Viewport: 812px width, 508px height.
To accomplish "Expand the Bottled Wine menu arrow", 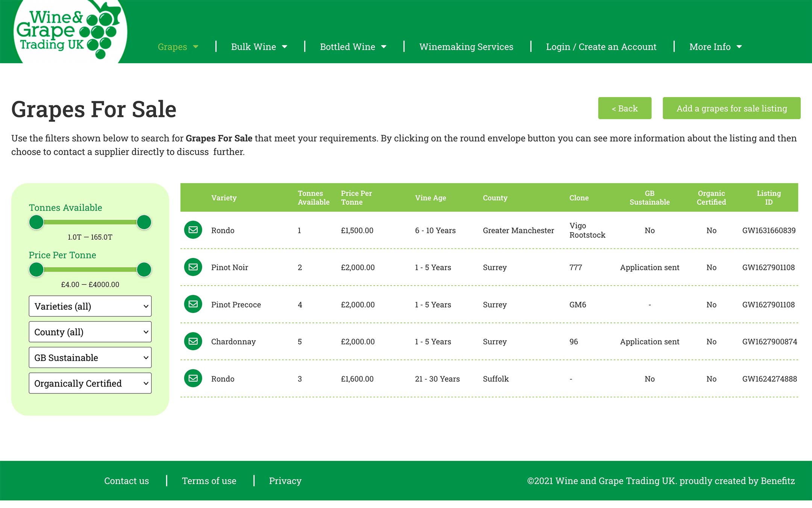I will (384, 47).
